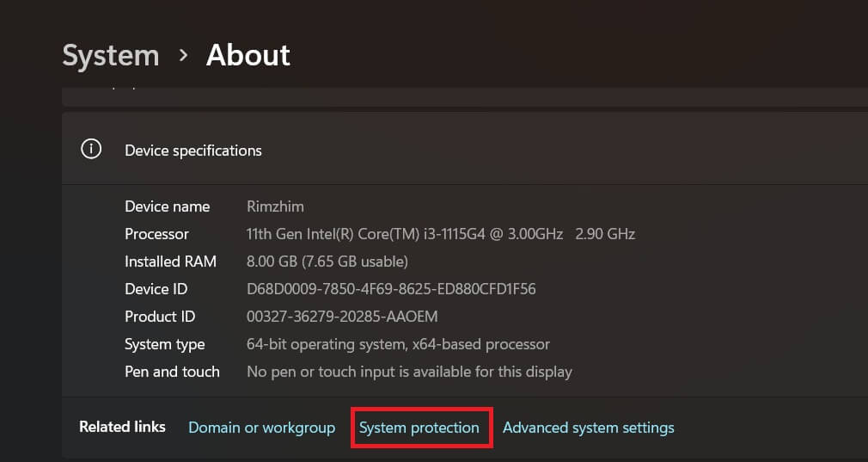Click the Device name label

pyautogui.click(x=167, y=206)
